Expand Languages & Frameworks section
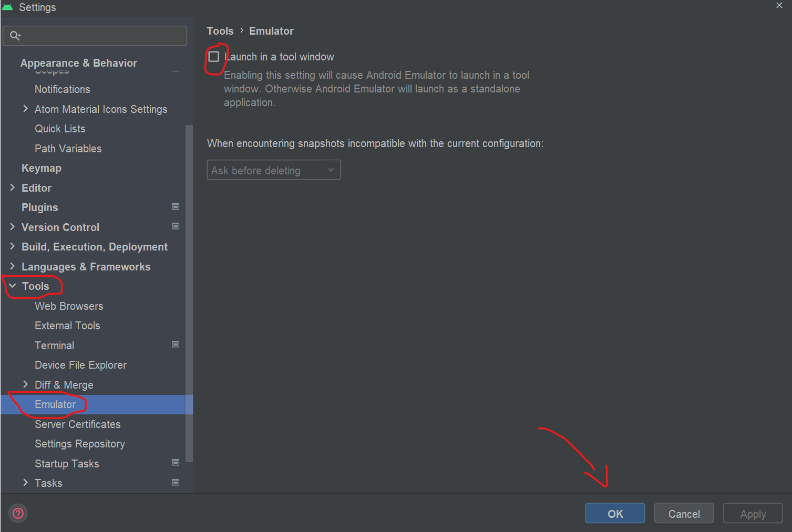Viewport: 792px width, 532px height. tap(13, 266)
